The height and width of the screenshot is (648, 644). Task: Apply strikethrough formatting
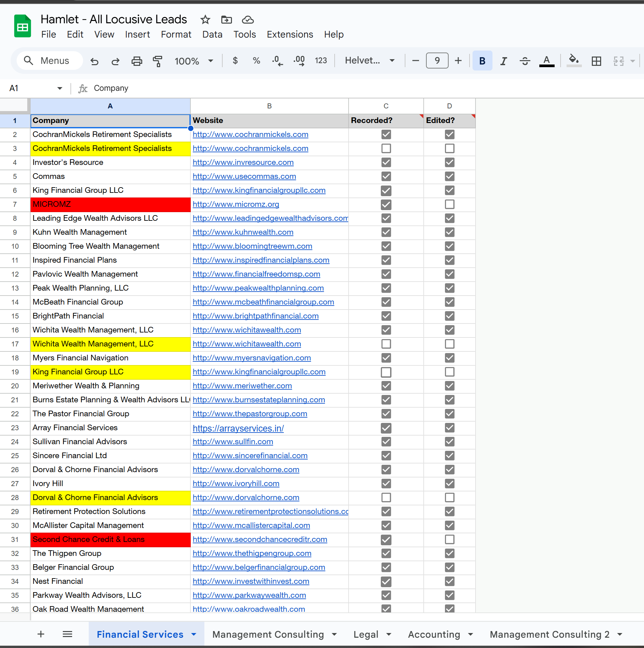[x=525, y=61]
